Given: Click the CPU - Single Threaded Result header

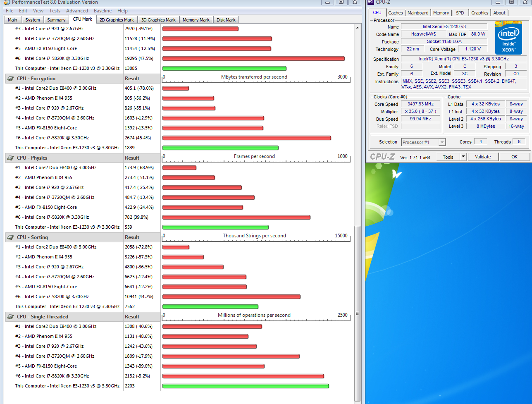Looking at the screenshot, I should pos(142,317).
